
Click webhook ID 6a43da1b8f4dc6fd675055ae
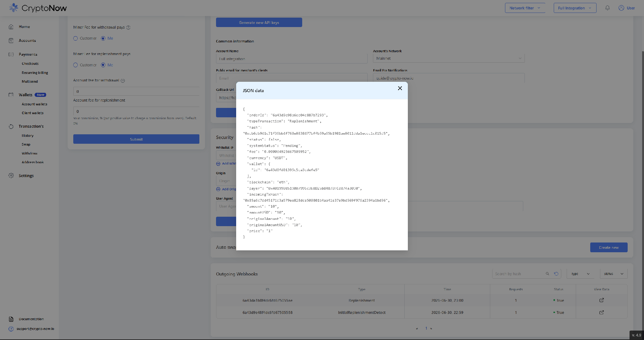click(267, 300)
